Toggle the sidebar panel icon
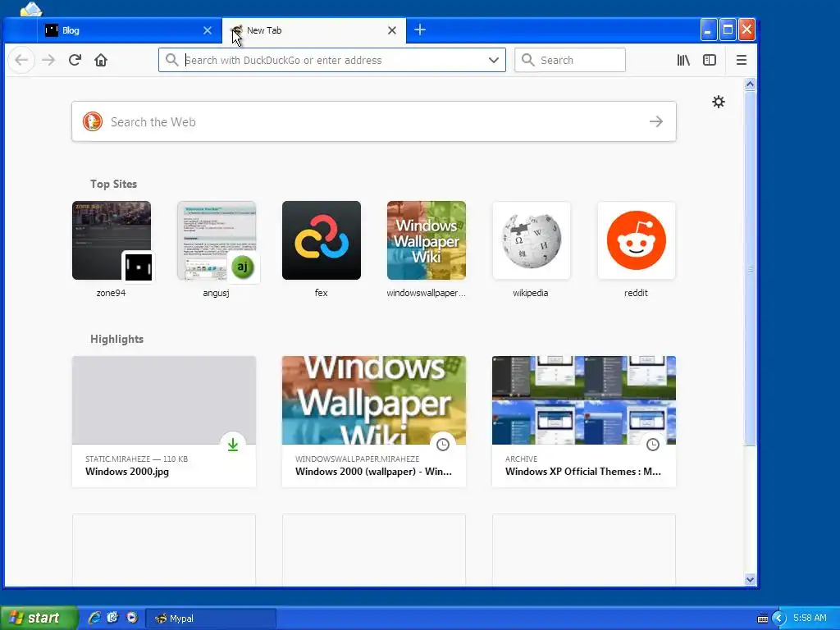 click(x=710, y=60)
